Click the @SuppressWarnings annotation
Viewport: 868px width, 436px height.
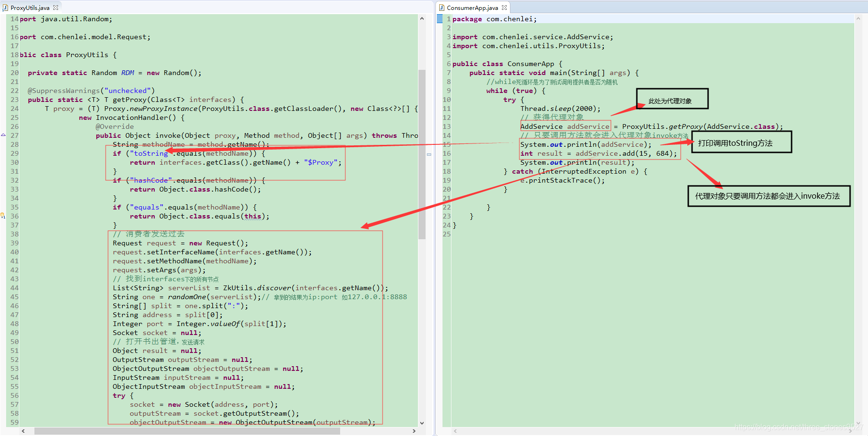coord(64,91)
